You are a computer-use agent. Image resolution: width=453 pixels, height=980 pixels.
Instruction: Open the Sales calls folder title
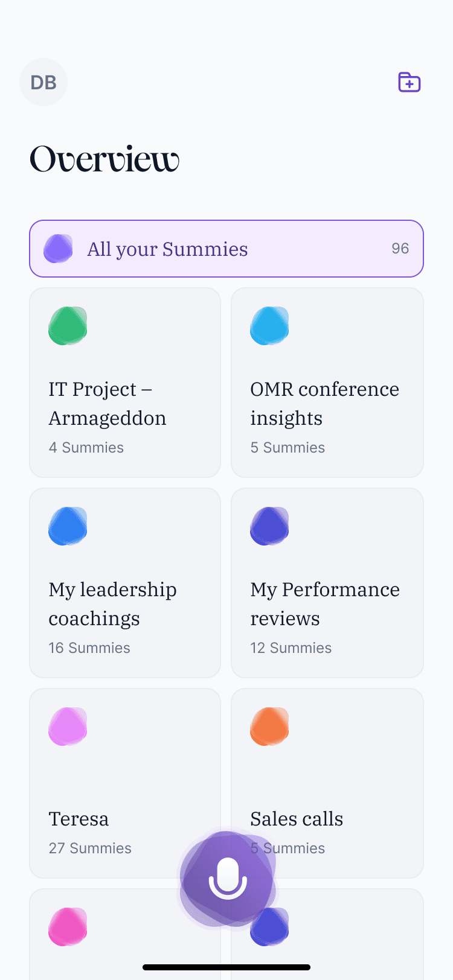point(297,819)
